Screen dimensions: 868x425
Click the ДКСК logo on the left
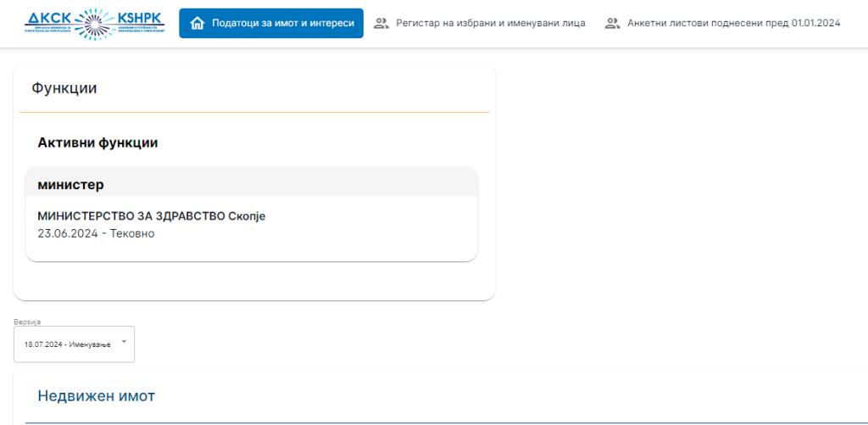49,19
